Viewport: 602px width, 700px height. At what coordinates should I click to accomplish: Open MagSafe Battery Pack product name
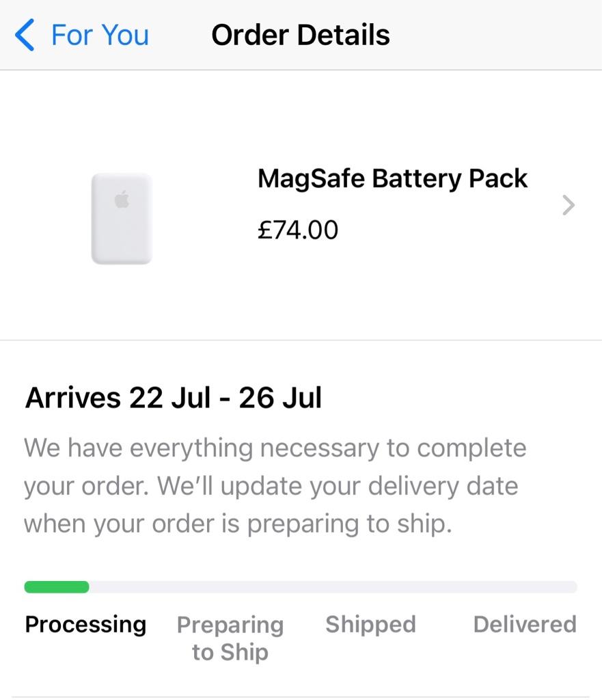[392, 178]
